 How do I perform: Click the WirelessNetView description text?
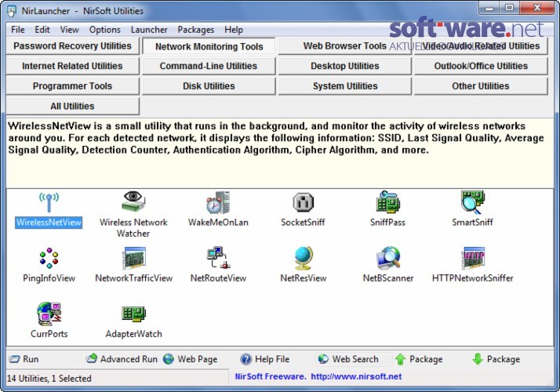(276, 138)
